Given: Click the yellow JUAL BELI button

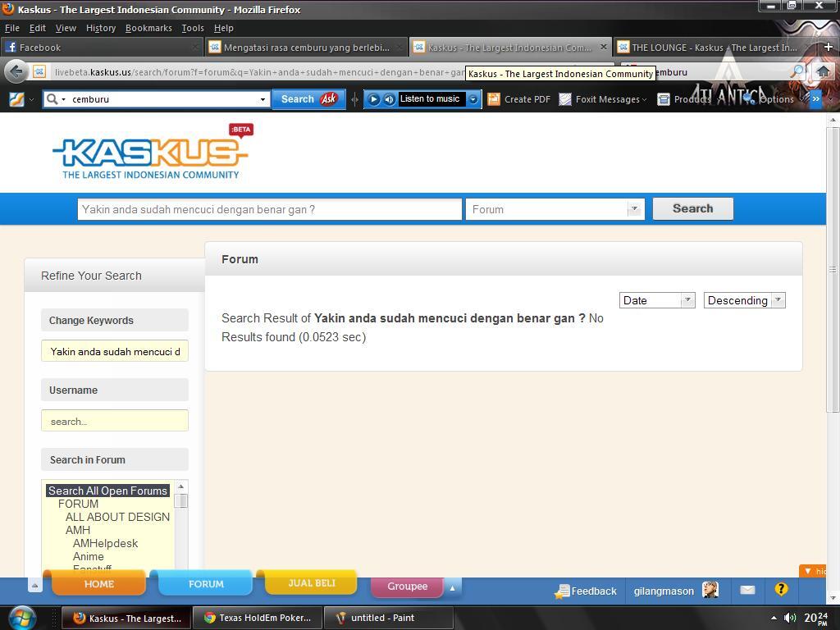Looking at the screenshot, I should pos(311,583).
